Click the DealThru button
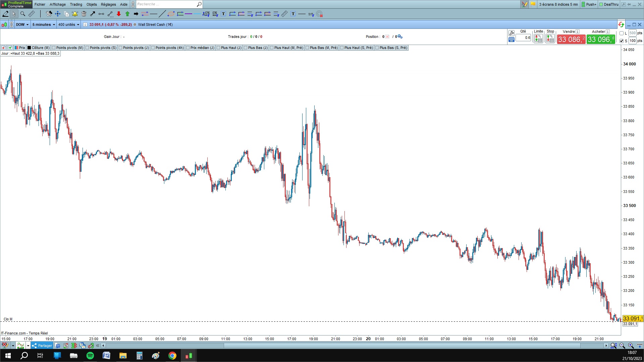 coord(609,4)
